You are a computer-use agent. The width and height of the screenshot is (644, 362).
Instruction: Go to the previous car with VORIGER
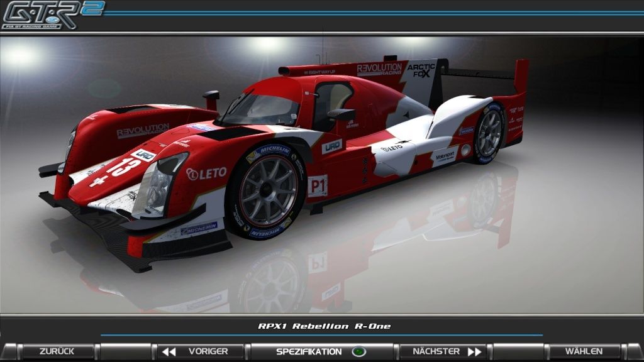[x=201, y=352]
